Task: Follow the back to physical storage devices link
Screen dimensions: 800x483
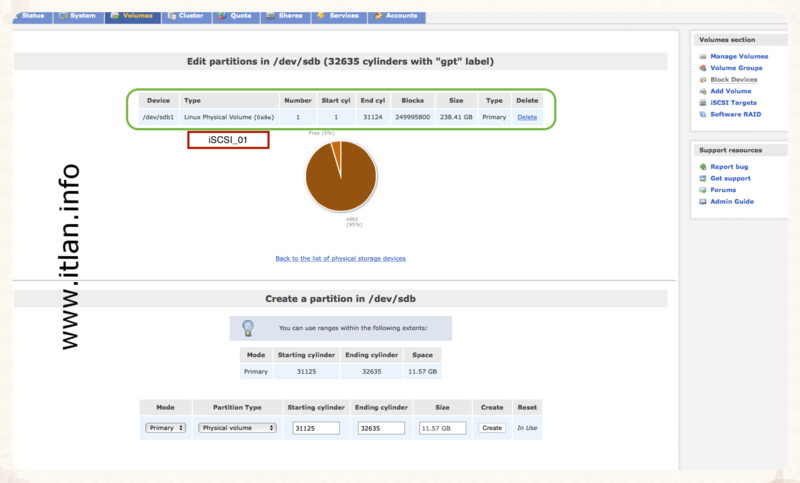Action: [x=340, y=258]
